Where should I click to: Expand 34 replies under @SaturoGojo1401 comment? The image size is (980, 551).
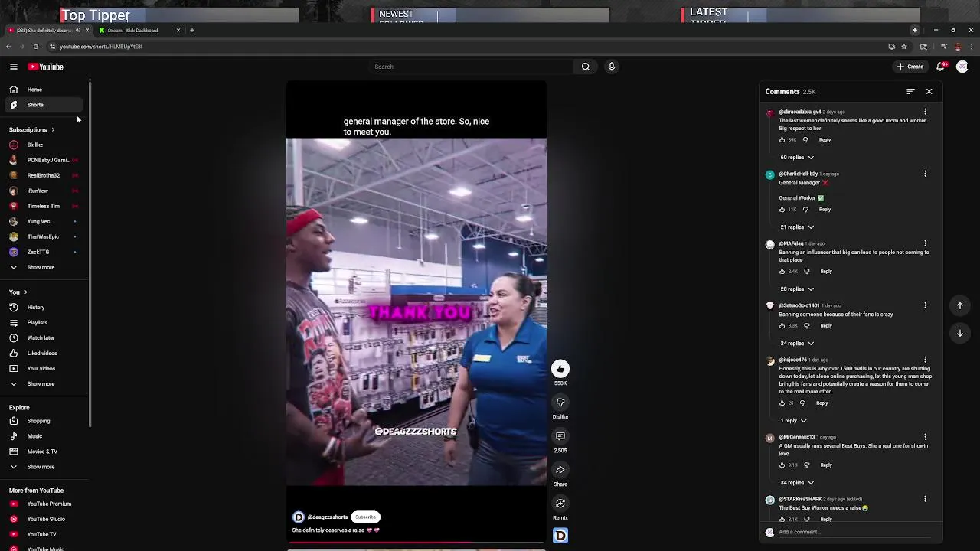[x=797, y=344]
